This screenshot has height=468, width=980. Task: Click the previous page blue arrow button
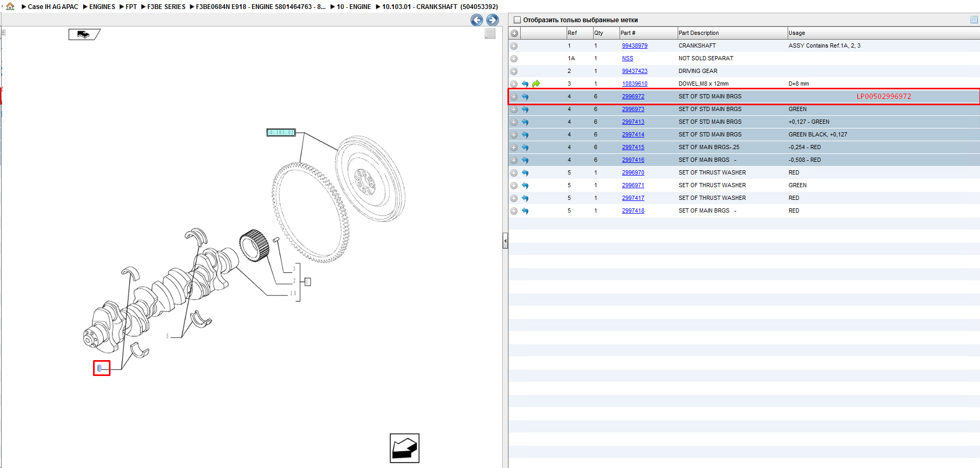(x=477, y=20)
